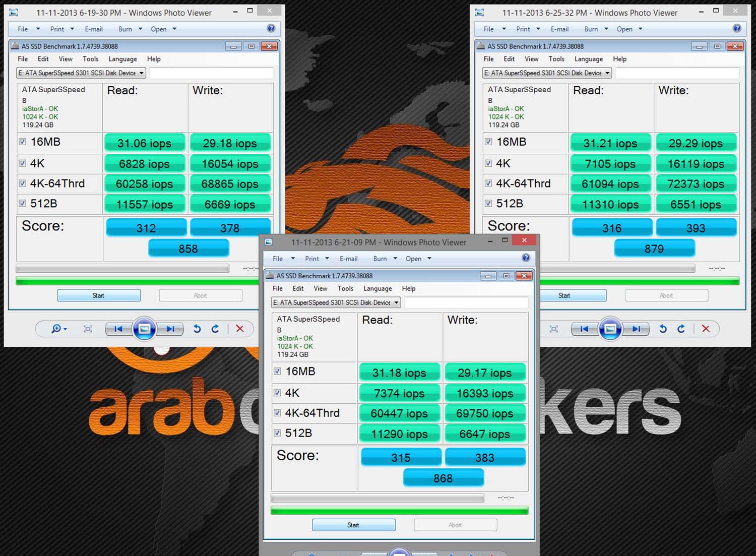The height and width of the screenshot is (556, 756).
Task: Click 868 total score in 6-21-09 PM window
Action: (443, 478)
